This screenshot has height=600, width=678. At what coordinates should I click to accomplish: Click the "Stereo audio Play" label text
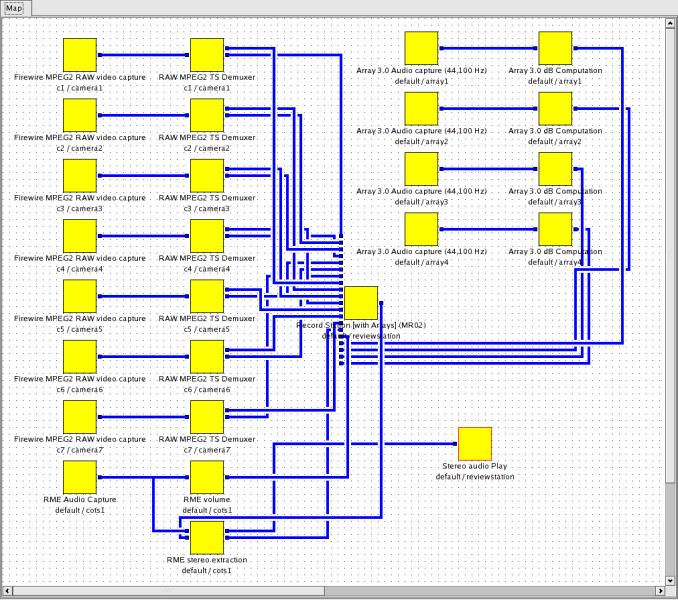(x=475, y=466)
